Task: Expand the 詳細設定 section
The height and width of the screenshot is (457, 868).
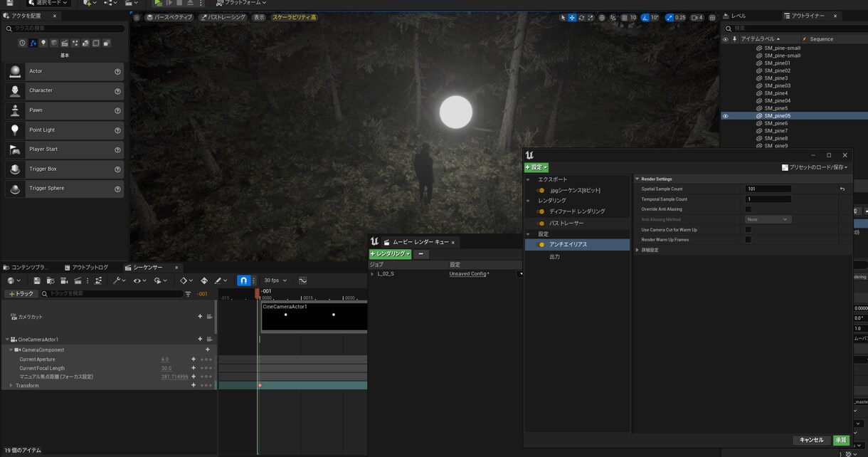Action: click(637, 250)
